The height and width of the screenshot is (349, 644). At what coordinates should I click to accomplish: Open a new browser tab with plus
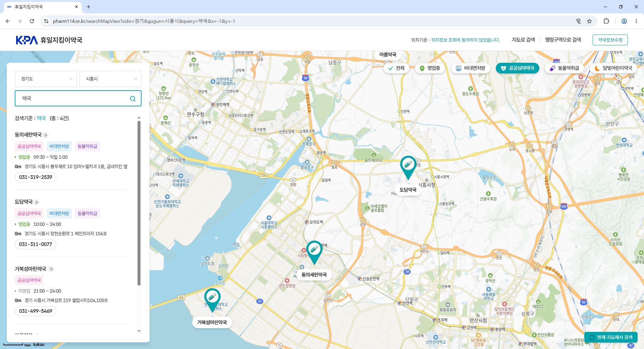[x=89, y=7]
